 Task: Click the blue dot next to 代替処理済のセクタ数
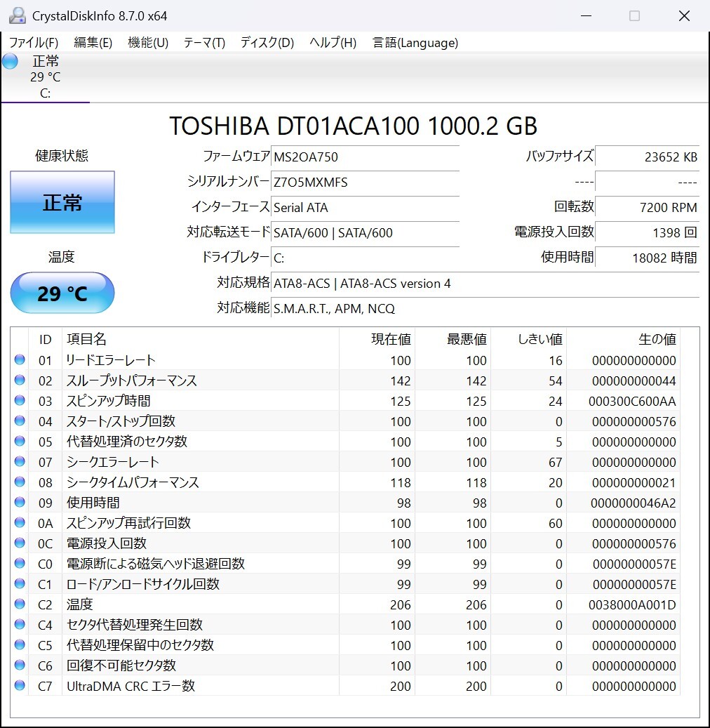tap(20, 442)
